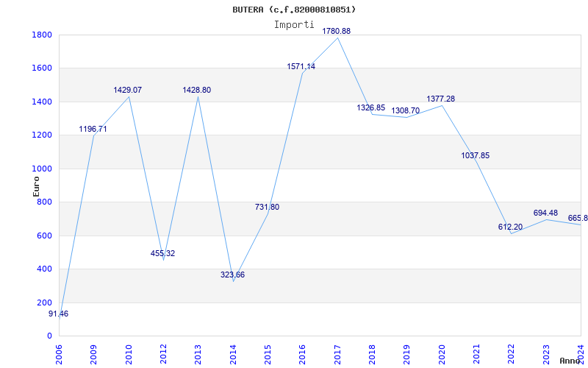Click the 612.20 value label
The height and width of the screenshot is (368, 588).
(510, 227)
